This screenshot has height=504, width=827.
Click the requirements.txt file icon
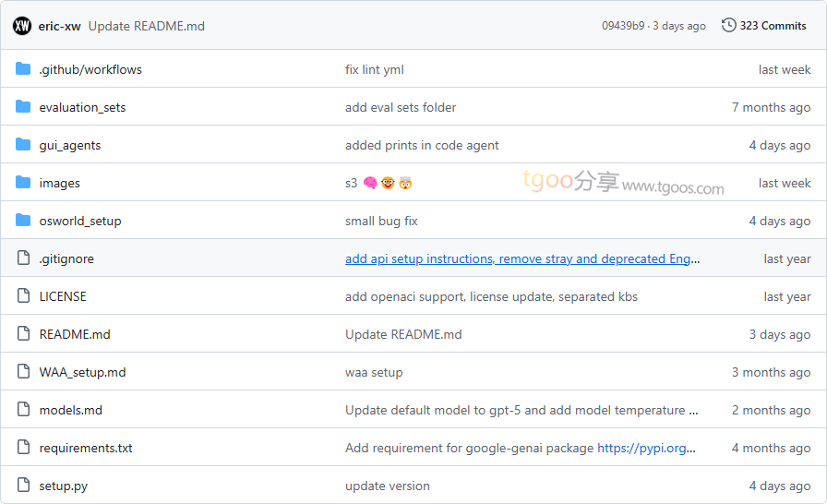[x=23, y=448]
